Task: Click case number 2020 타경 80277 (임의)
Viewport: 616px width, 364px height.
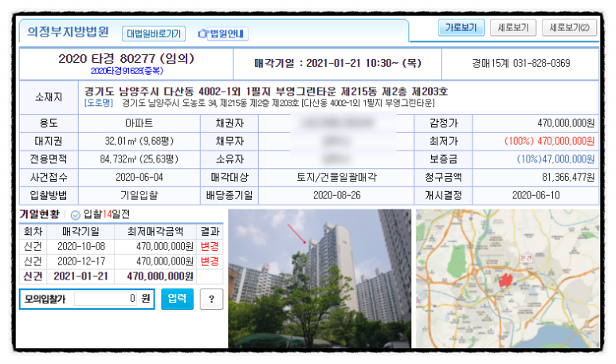Action: pyautogui.click(x=126, y=58)
